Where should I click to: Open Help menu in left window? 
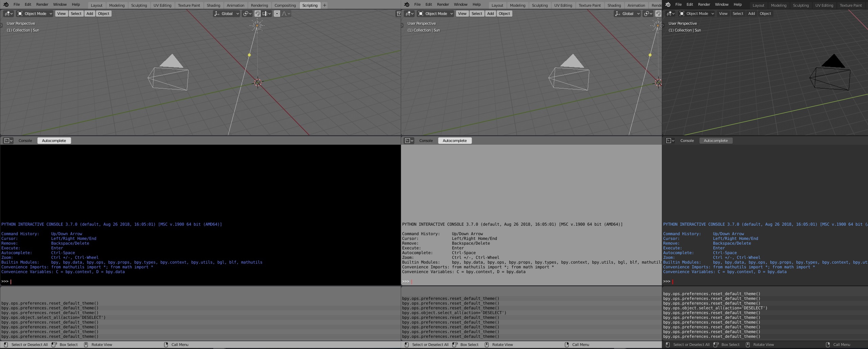tap(76, 4)
